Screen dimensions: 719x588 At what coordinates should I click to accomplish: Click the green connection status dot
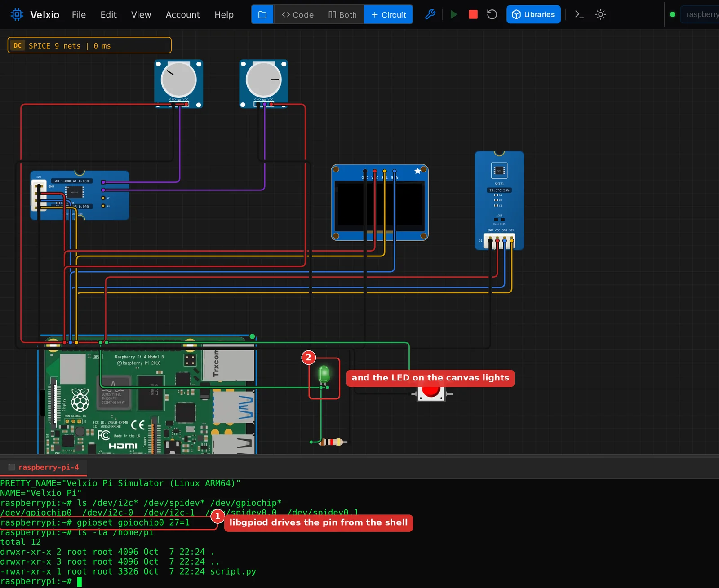pyautogui.click(x=673, y=14)
